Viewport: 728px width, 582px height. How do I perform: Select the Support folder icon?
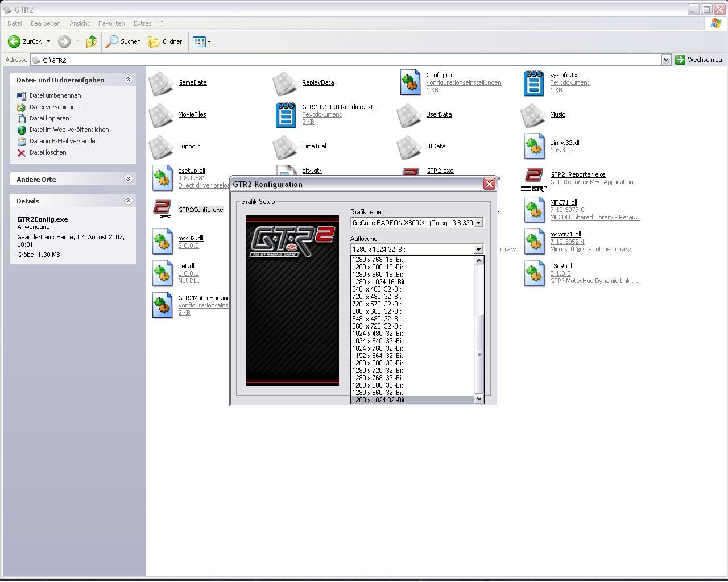pos(162,147)
